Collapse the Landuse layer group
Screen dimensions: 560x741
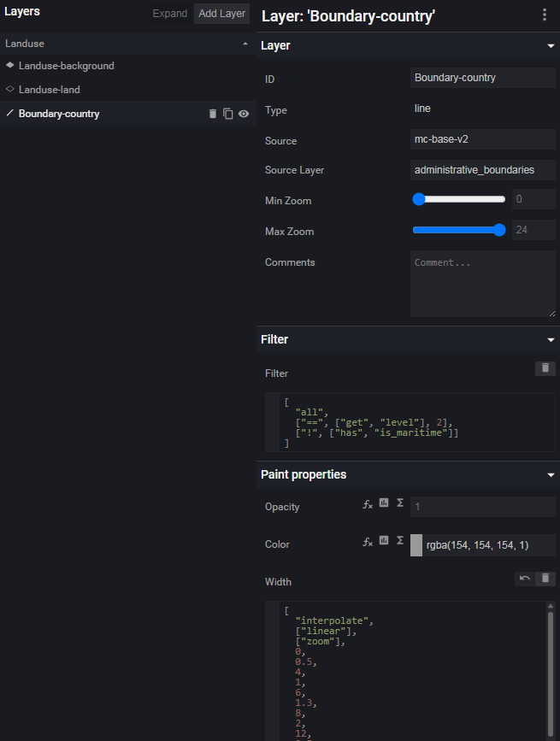point(245,44)
